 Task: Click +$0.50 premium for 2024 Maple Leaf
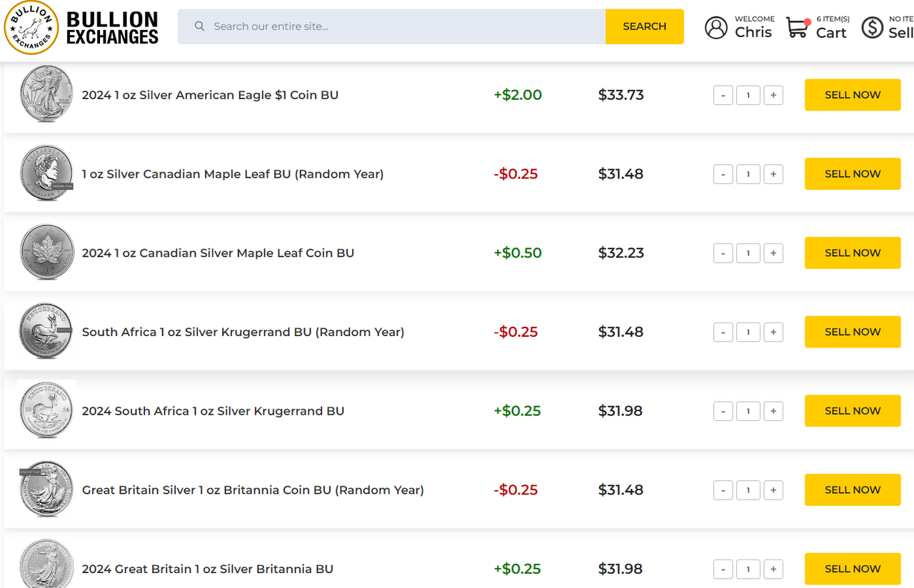(x=518, y=253)
